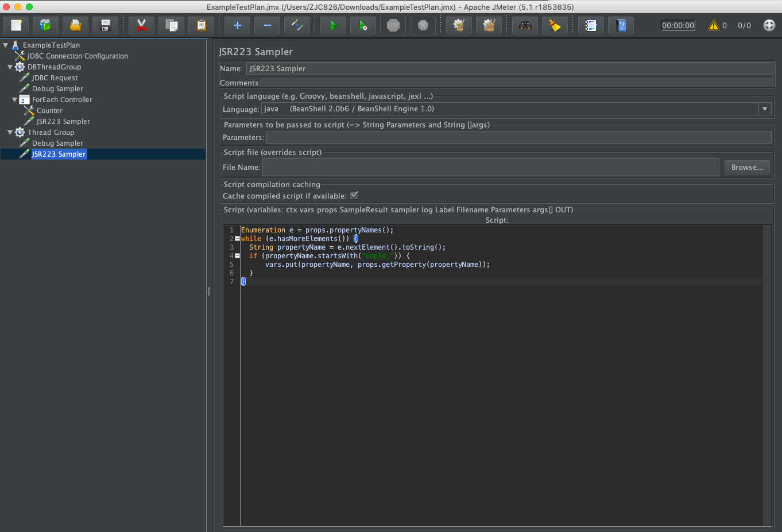
Task: Click the ExampleTestPlan root label
Action: coord(51,45)
